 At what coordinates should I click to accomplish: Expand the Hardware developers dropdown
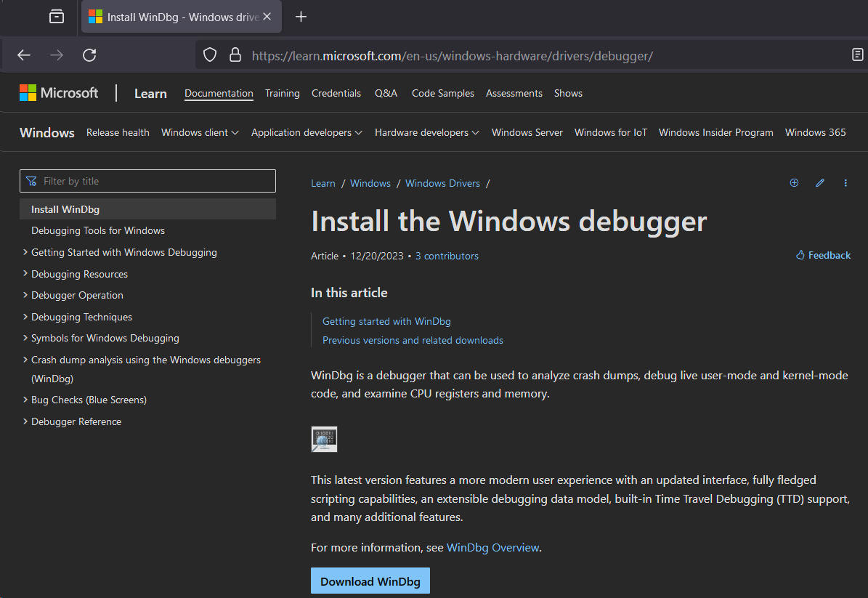[427, 132]
